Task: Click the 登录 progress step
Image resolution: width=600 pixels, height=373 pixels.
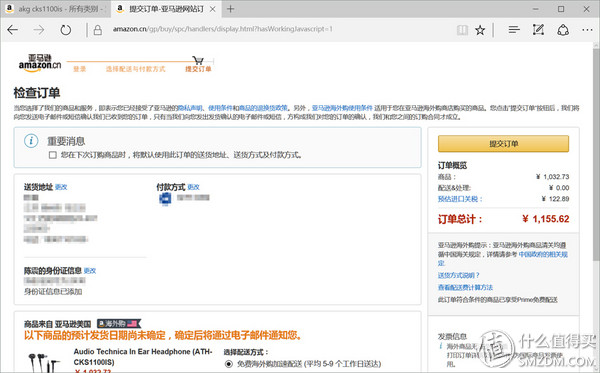Action: (x=80, y=69)
